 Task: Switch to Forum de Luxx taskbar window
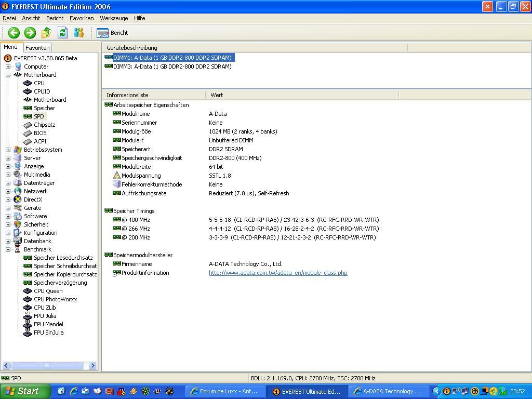coord(225,392)
